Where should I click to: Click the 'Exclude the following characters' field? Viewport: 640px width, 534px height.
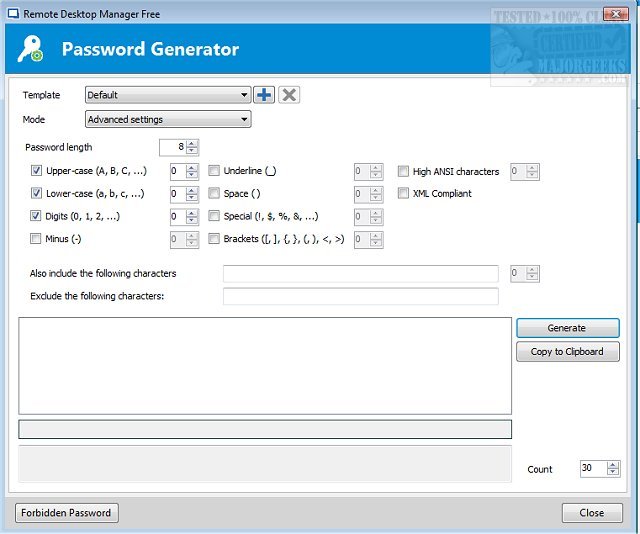coord(361,296)
